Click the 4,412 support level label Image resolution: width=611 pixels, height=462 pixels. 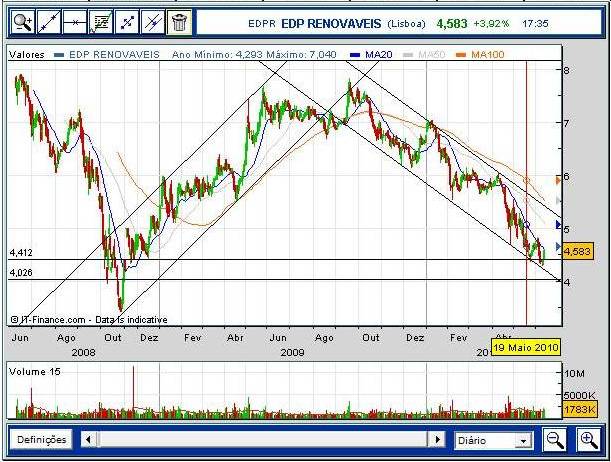pos(21,253)
